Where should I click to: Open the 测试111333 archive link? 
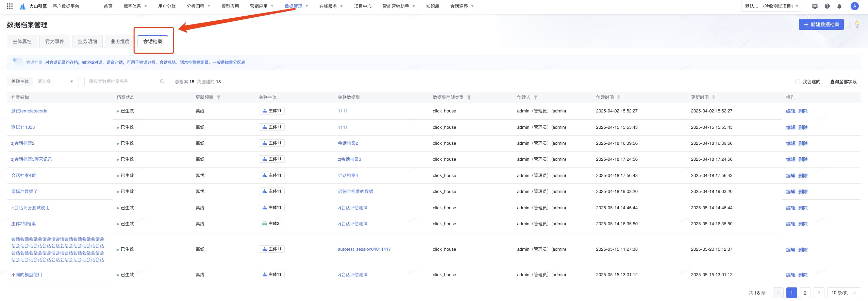[x=23, y=127]
